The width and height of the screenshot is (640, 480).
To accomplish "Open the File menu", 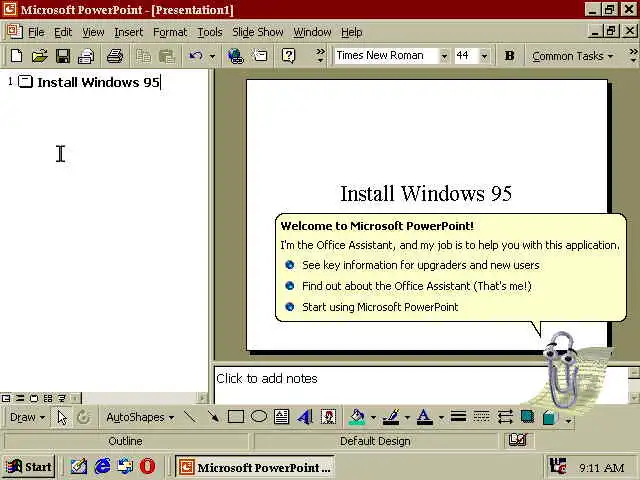I will (x=36, y=32).
